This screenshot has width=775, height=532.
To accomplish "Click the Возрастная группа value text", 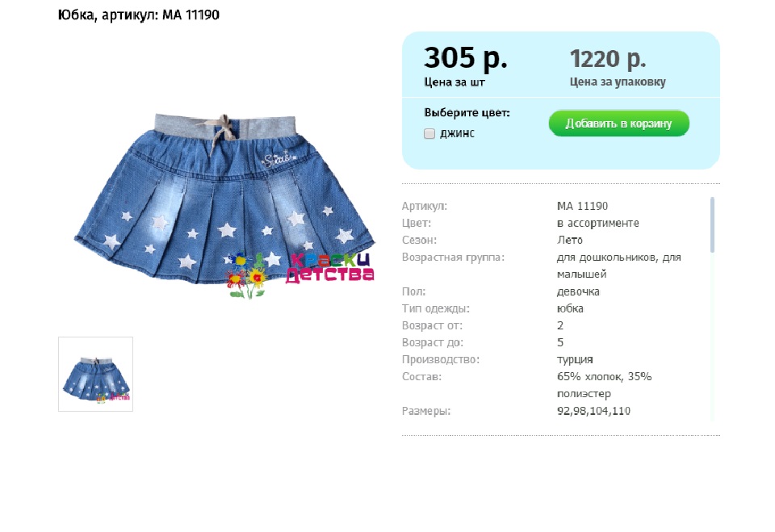I will 619,266.
